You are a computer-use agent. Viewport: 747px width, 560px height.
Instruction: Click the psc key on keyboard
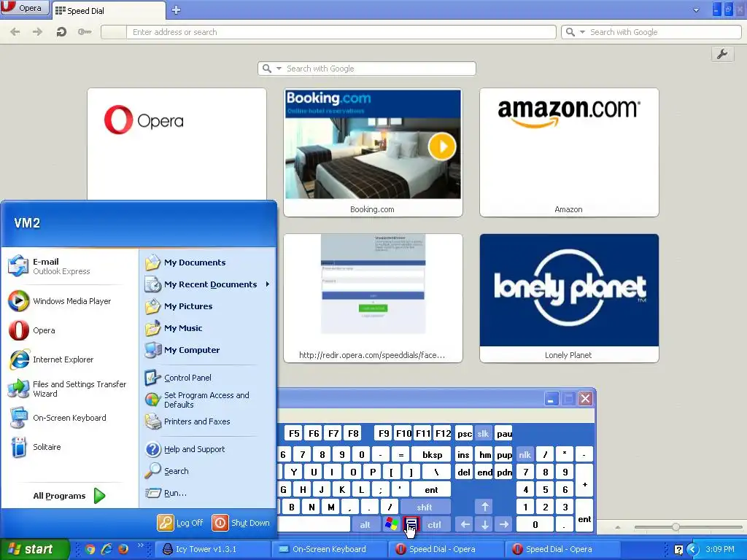point(465,433)
